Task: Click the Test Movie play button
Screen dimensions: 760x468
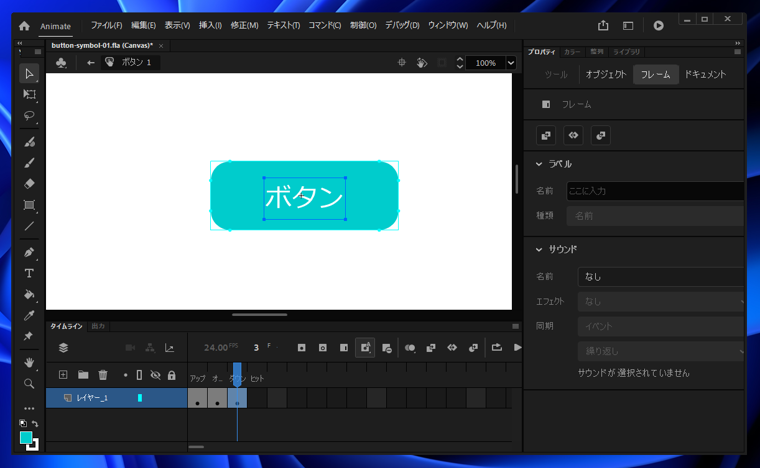Action: tap(658, 25)
